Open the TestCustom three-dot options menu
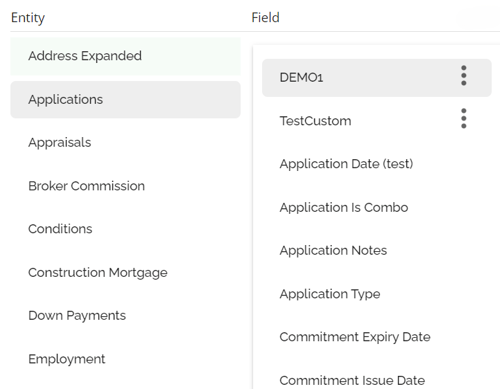Viewport: 500px width, 389px height. [463, 118]
